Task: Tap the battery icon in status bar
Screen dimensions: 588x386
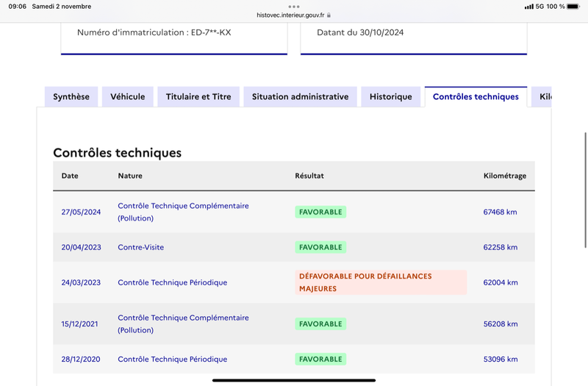Action: coord(573,7)
